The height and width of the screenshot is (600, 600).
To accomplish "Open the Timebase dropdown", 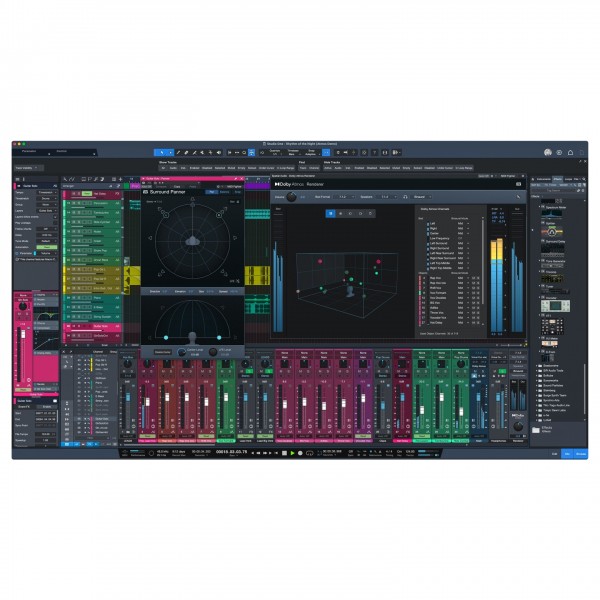I will [293, 152].
